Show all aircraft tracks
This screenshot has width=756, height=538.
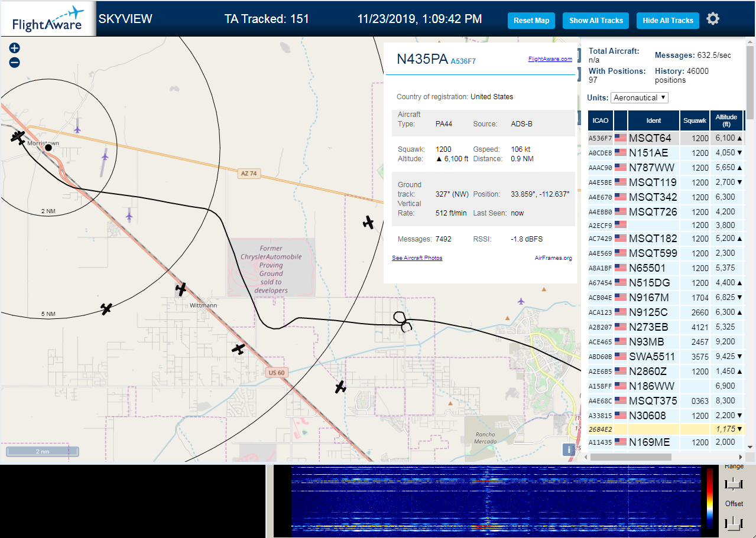click(x=596, y=21)
